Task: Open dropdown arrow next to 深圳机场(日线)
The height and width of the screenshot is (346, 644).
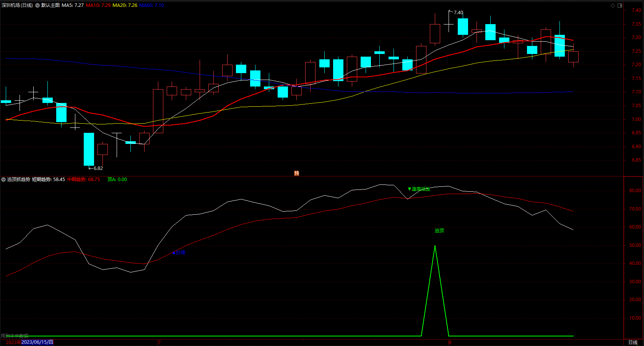Action: point(37,5)
